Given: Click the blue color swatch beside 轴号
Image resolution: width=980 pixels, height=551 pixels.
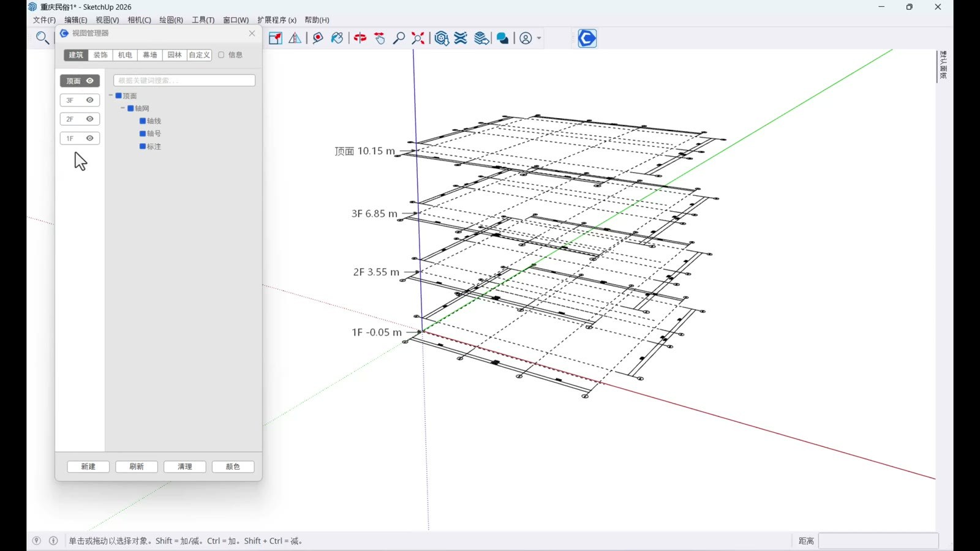Looking at the screenshot, I should click(143, 133).
